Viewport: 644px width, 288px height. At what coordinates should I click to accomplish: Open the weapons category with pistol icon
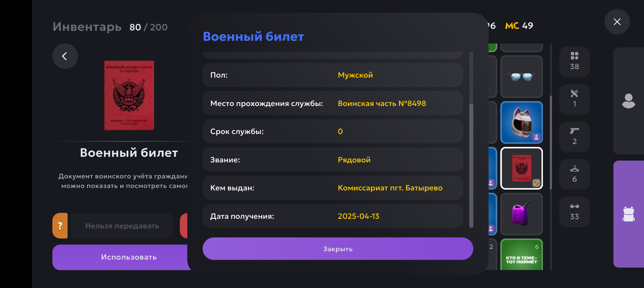tap(574, 136)
